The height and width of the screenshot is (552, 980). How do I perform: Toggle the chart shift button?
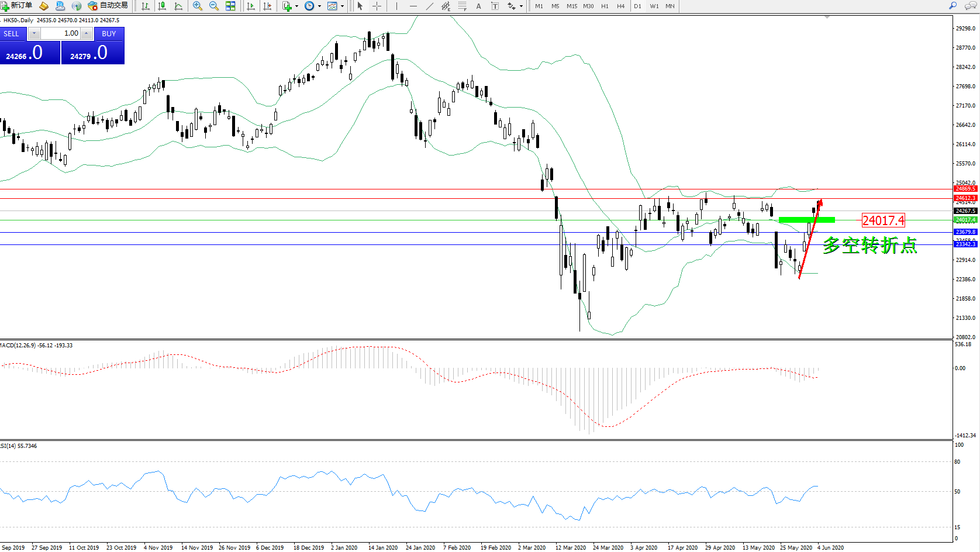[267, 6]
